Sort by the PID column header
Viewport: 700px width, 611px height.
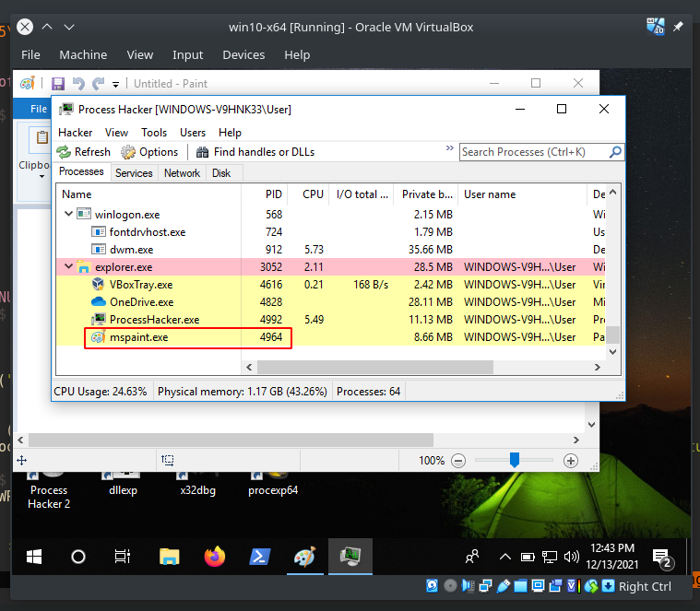point(265,194)
